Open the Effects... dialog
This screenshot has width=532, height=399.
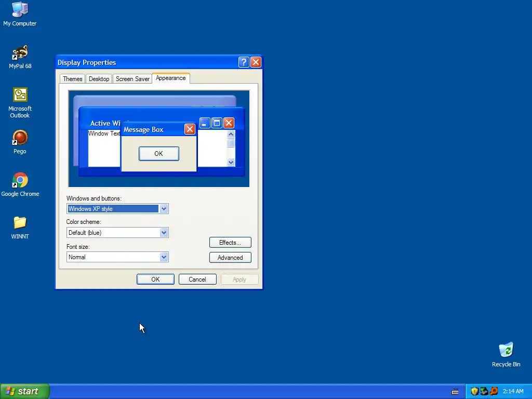[230, 243]
